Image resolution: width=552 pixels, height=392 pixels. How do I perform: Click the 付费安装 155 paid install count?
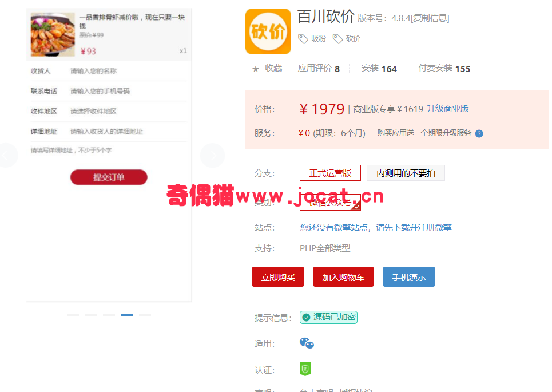click(x=444, y=68)
